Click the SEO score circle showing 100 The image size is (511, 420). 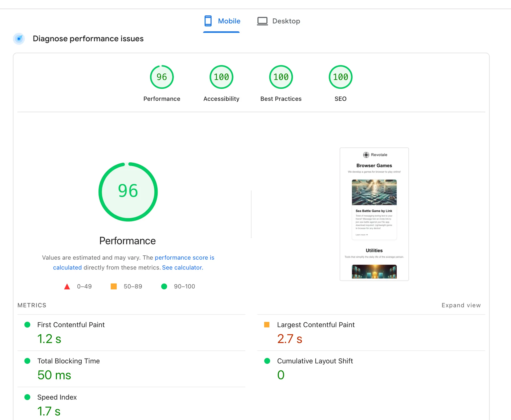point(340,77)
